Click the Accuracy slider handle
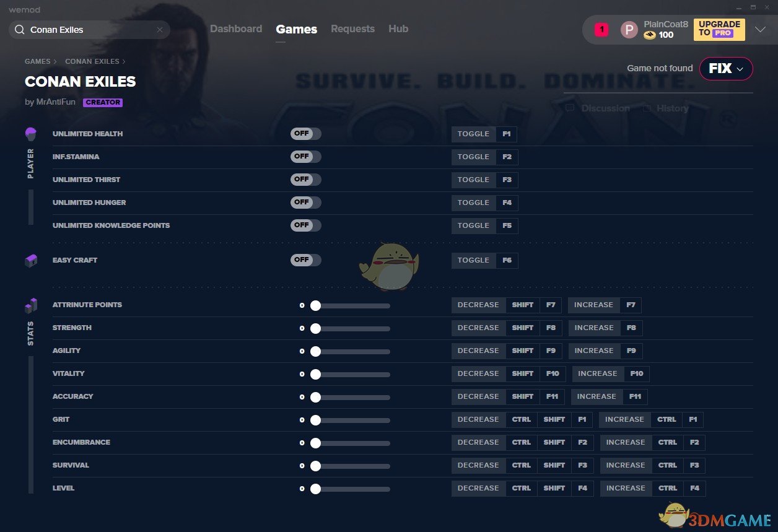 click(315, 397)
